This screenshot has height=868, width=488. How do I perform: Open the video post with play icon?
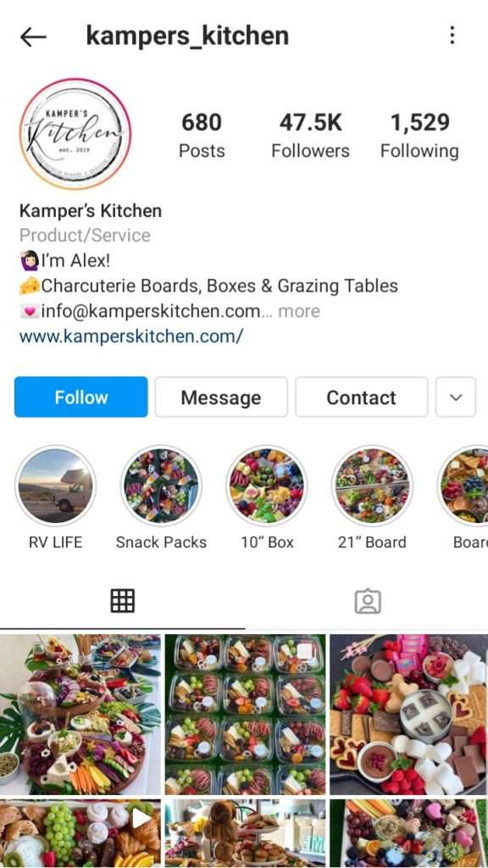[80, 834]
